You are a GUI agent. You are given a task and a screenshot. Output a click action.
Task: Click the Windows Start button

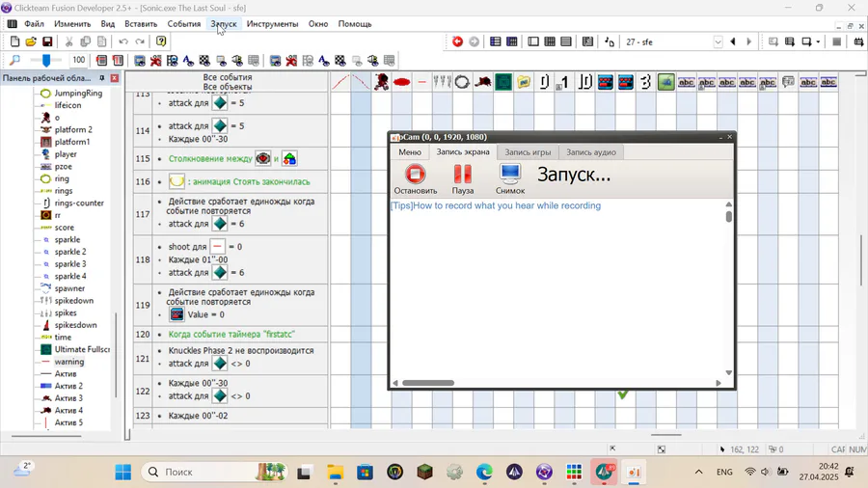click(122, 472)
